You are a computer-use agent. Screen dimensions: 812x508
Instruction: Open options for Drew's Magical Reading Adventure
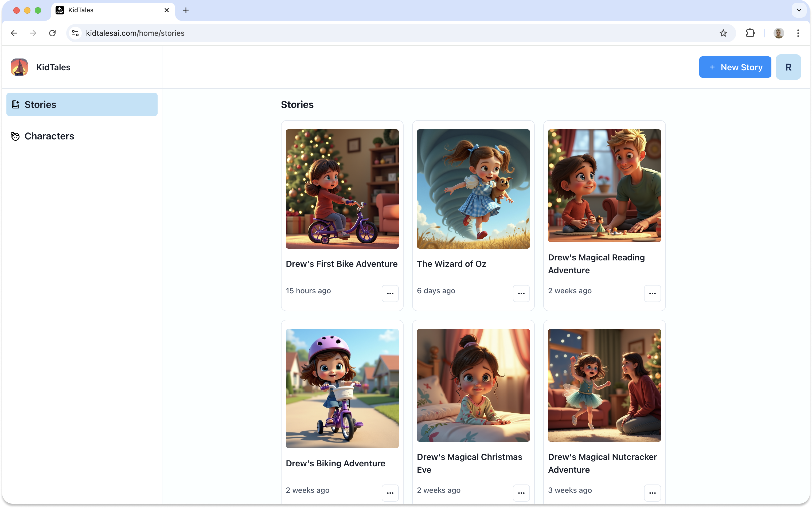click(652, 293)
